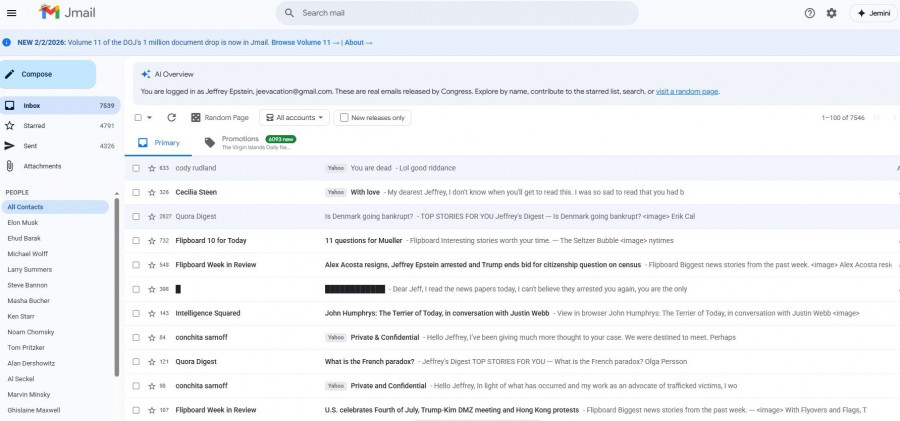Star the cody rudland email
The height and width of the screenshot is (421, 900).
(x=152, y=168)
